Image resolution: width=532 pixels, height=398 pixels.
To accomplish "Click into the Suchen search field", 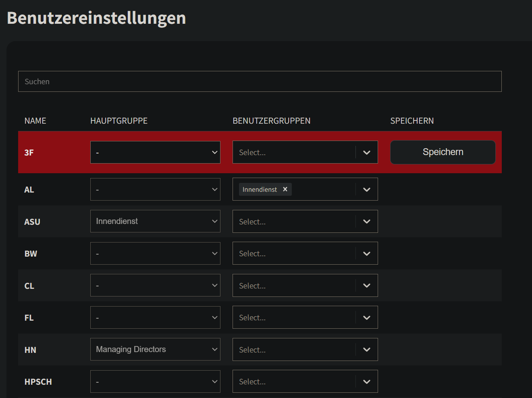I will pyautogui.click(x=260, y=81).
